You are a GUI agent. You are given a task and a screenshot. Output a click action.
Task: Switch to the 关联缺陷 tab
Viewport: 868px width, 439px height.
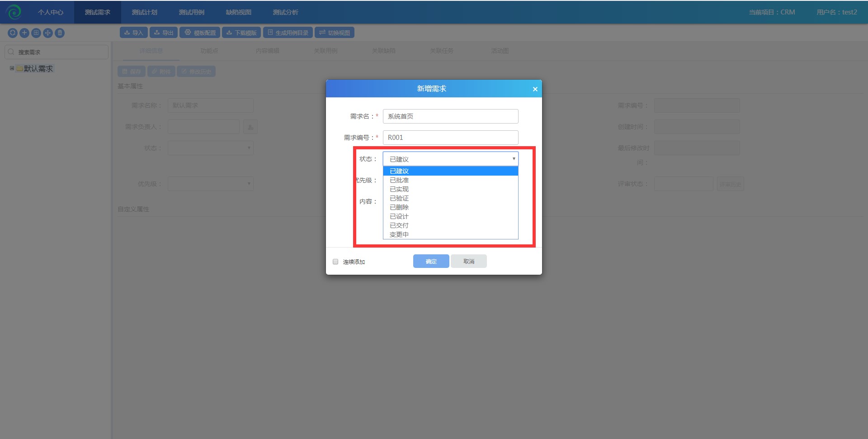click(384, 51)
